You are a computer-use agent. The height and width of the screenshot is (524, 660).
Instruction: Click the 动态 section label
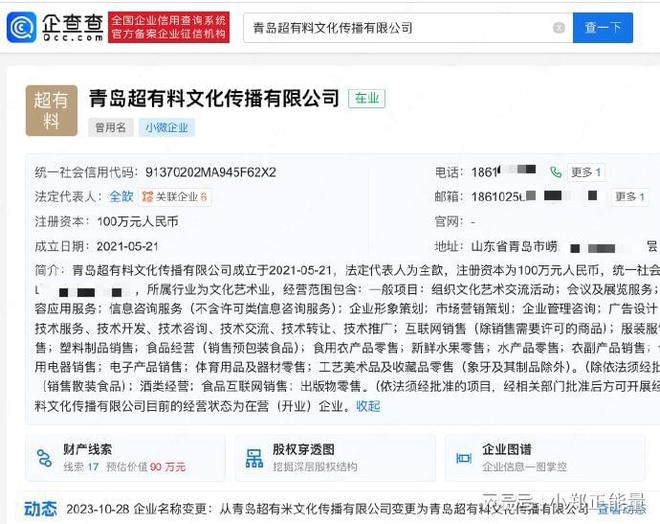(x=40, y=509)
